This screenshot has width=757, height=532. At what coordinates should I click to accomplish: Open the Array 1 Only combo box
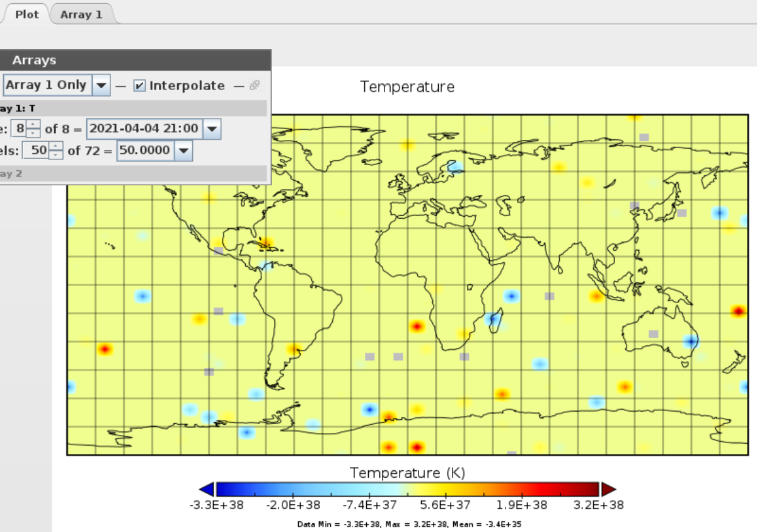click(101, 85)
